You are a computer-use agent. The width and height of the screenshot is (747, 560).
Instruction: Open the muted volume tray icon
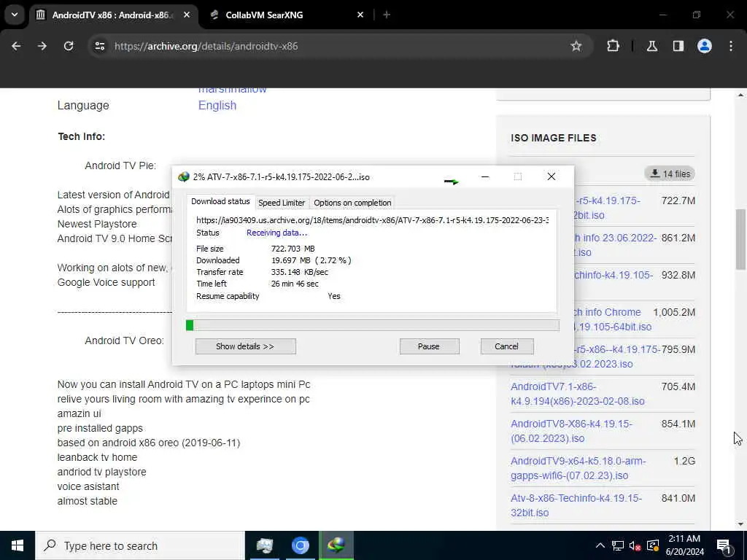pyautogui.click(x=635, y=545)
